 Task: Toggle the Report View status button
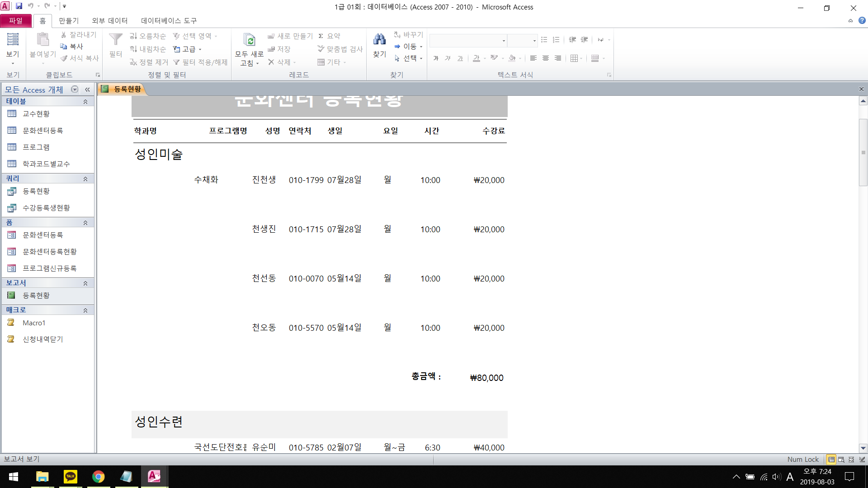point(831,460)
